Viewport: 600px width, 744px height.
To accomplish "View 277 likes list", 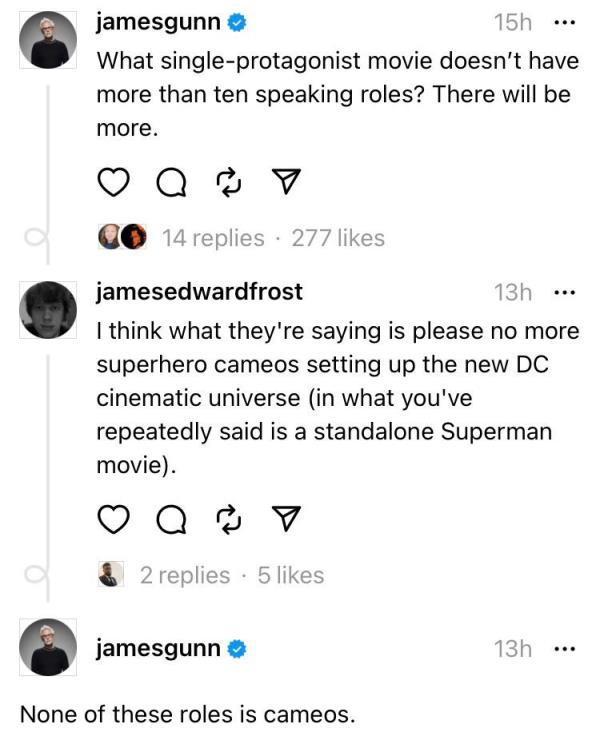I will point(338,238).
